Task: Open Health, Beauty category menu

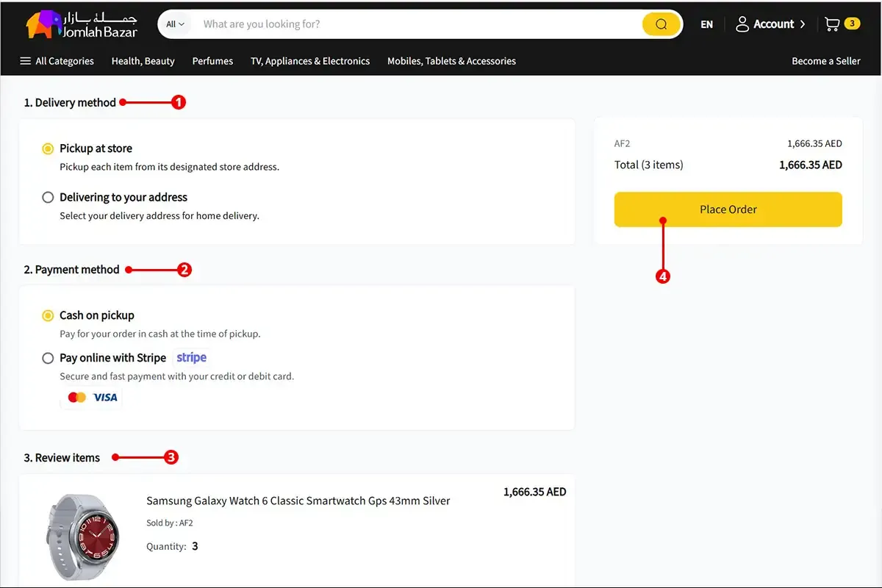Action: point(143,61)
